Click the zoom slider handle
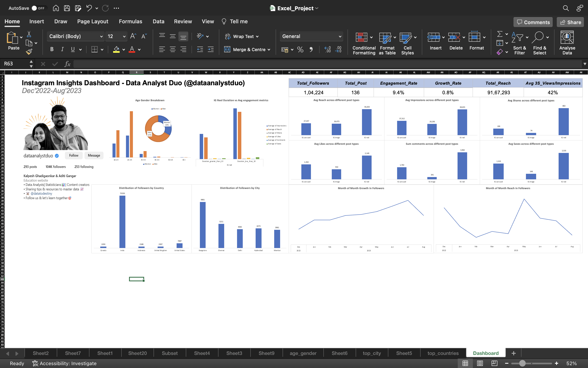The height and width of the screenshot is (368, 588). pos(522,363)
